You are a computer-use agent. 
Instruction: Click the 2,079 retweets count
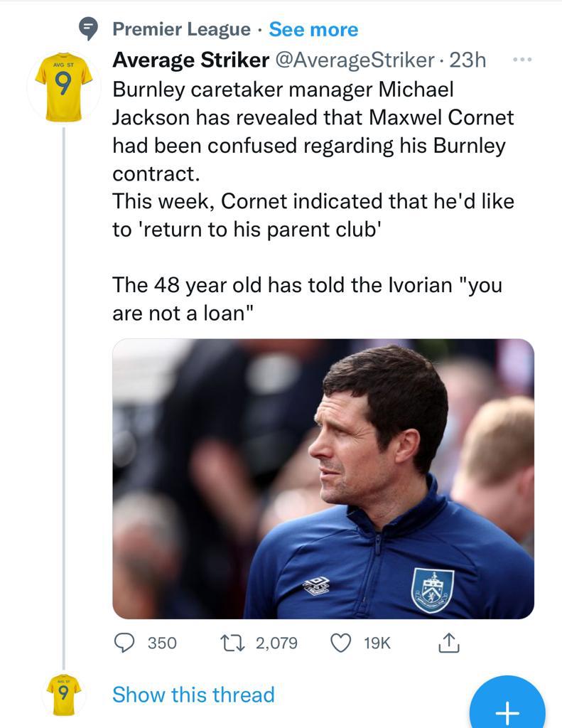(x=276, y=643)
